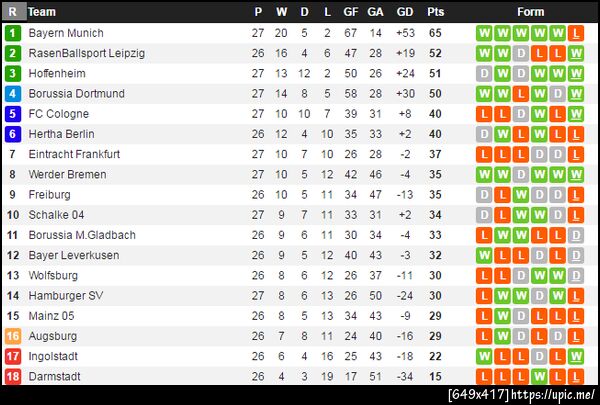Sort table by Pts column header
The width and height of the screenshot is (600, 405).
pyautogui.click(x=435, y=12)
